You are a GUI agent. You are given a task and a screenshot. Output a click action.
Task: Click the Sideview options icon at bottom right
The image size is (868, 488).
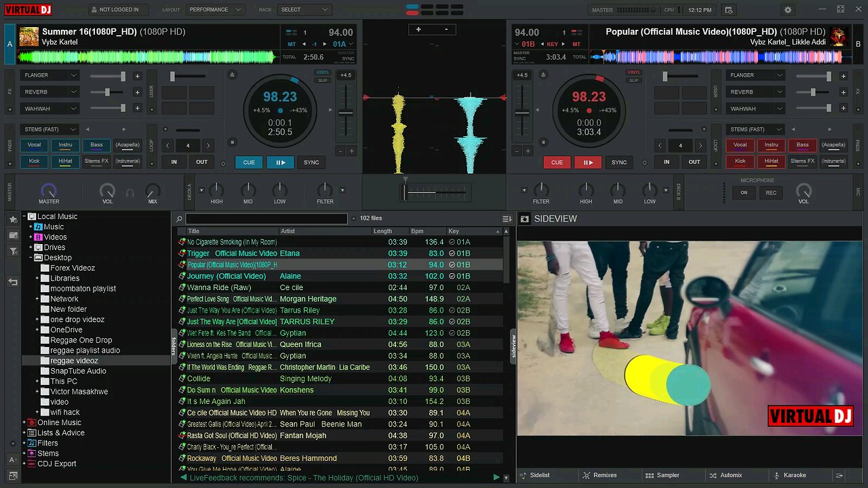(840, 475)
